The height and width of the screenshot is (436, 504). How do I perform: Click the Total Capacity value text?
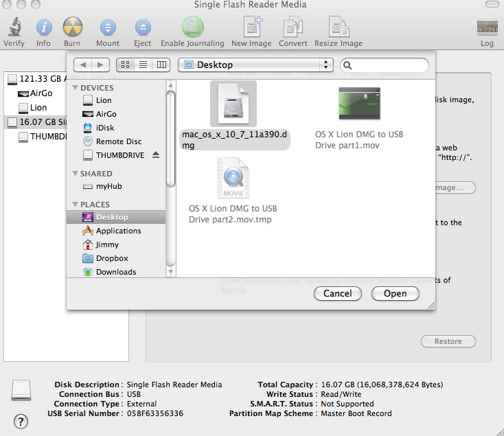(x=382, y=385)
